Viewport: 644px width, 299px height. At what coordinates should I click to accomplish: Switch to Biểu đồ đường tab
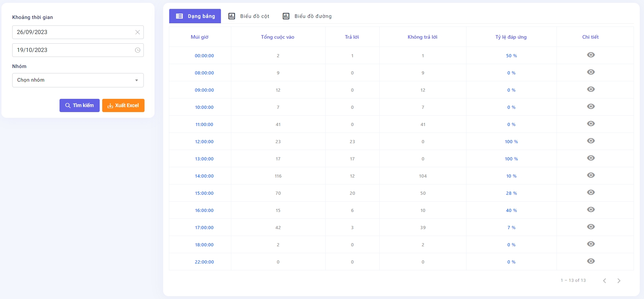307,16
